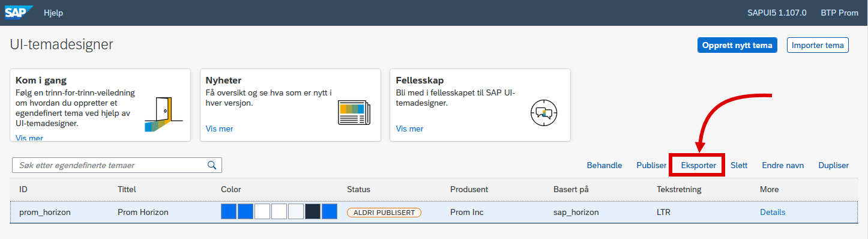Click Dupliser toolbar action
This screenshot has height=239, width=868.
[x=834, y=165]
